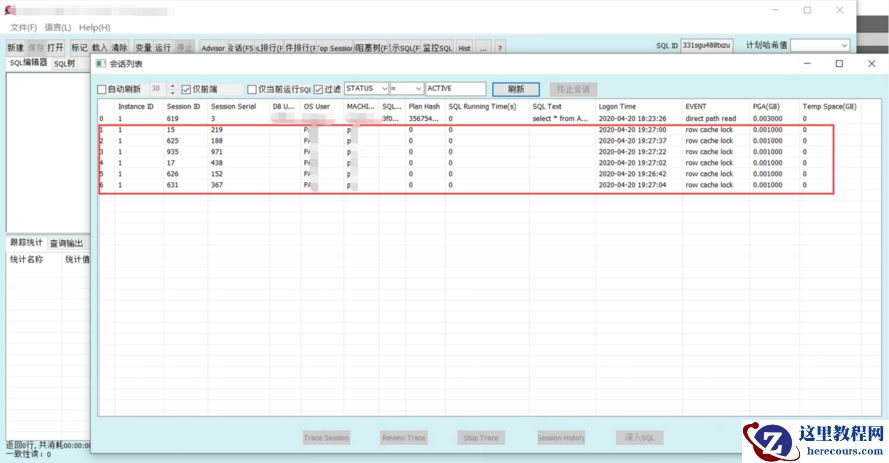
Task: Click the 运行 toolbar button
Action: pyautogui.click(x=163, y=48)
